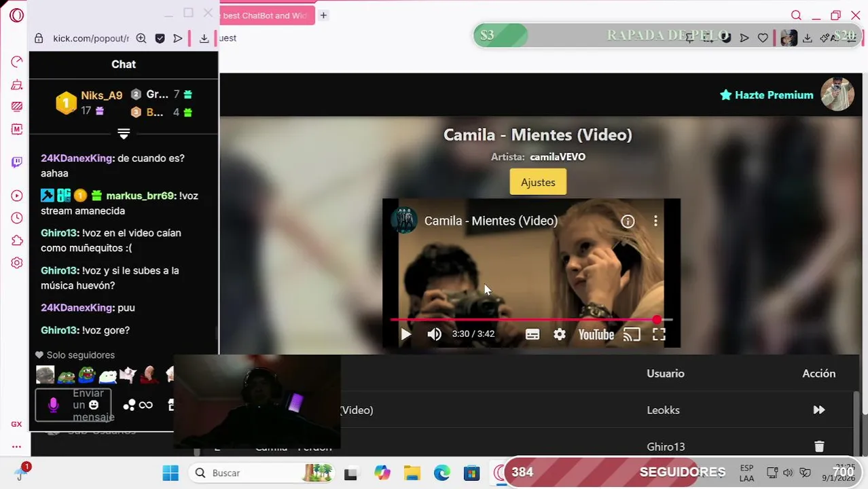The image size is (868, 489).
Task: Open File Explorer from taskbar
Action: click(x=412, y=473)
